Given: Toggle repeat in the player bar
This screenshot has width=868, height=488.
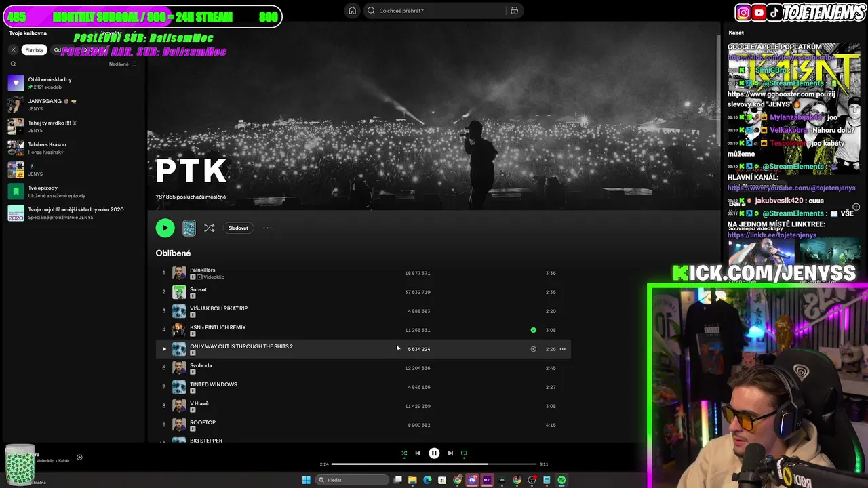Looking at the screenshot, I should (x=464, y=453).
